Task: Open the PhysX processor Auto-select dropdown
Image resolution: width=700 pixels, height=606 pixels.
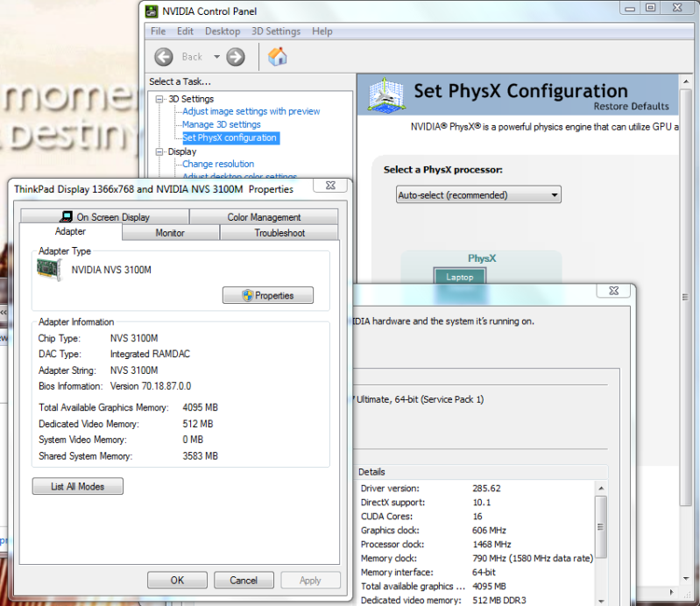Action: coord(478,195)
